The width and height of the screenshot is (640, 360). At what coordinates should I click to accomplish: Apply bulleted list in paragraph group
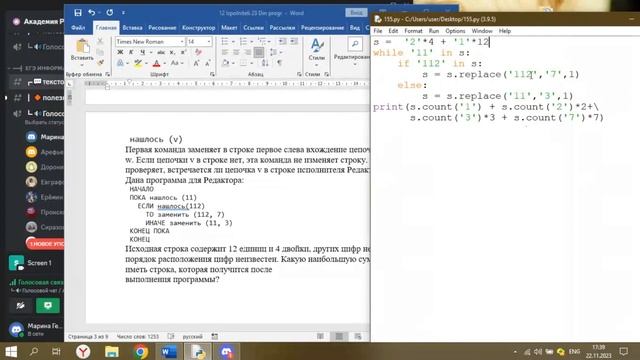click(224, 41)
